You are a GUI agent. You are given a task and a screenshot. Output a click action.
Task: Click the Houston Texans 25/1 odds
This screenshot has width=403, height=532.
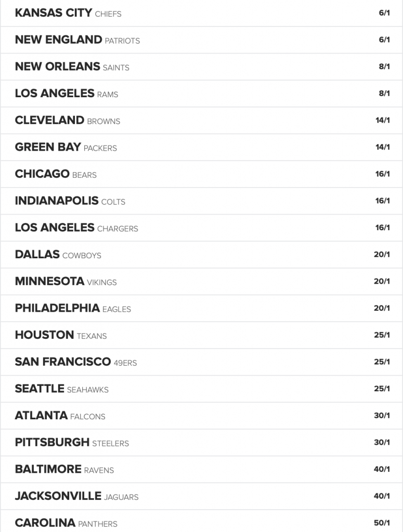[382, 335]
